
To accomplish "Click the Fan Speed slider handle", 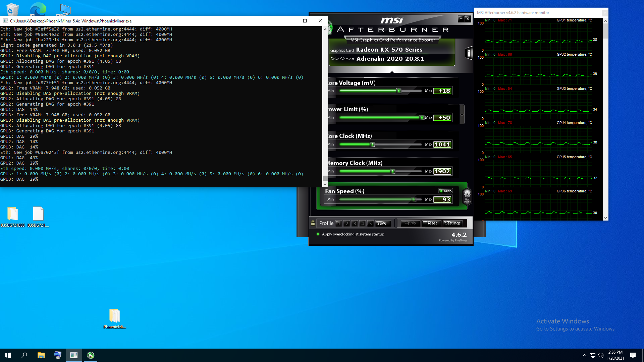I will pos(414,199).
